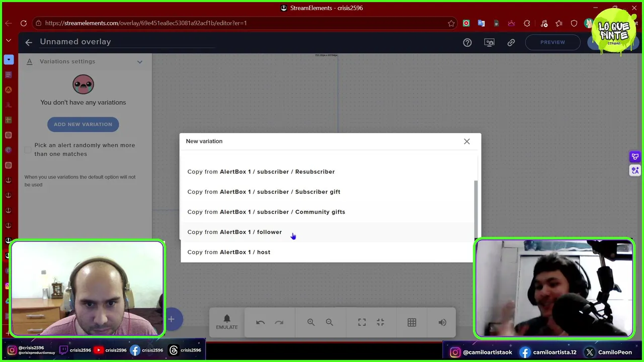Open overlay settings monitor gear icon
Viewport: 644px width, 362px height.
(489, 42)
